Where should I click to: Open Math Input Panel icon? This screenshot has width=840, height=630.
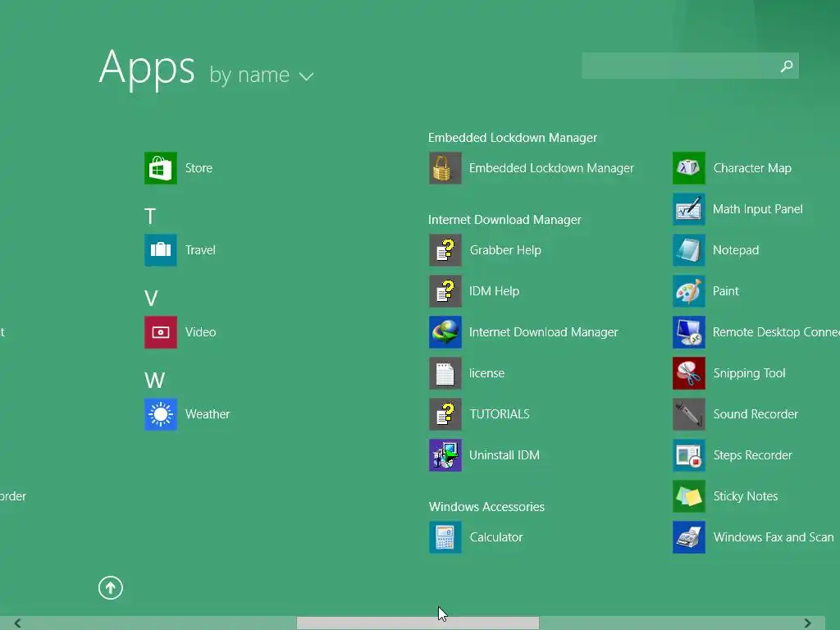(x=689, y=209)
